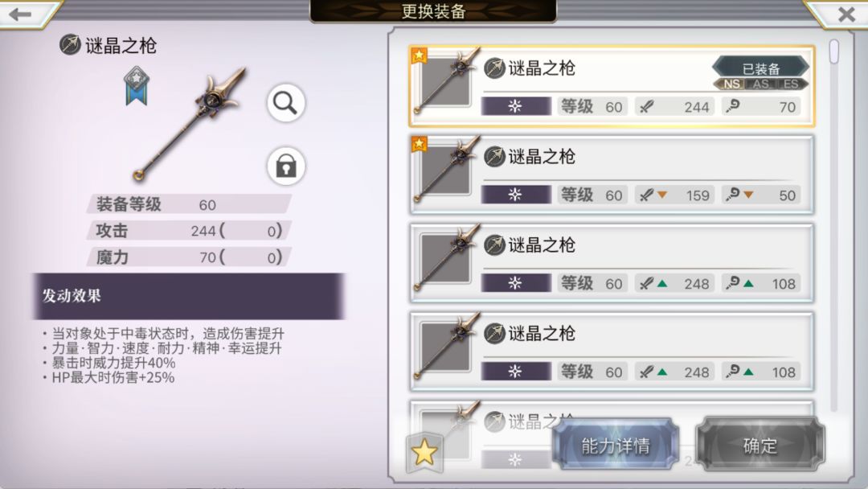Click the star marker on the second spear thumbnail

click(419, 144)
